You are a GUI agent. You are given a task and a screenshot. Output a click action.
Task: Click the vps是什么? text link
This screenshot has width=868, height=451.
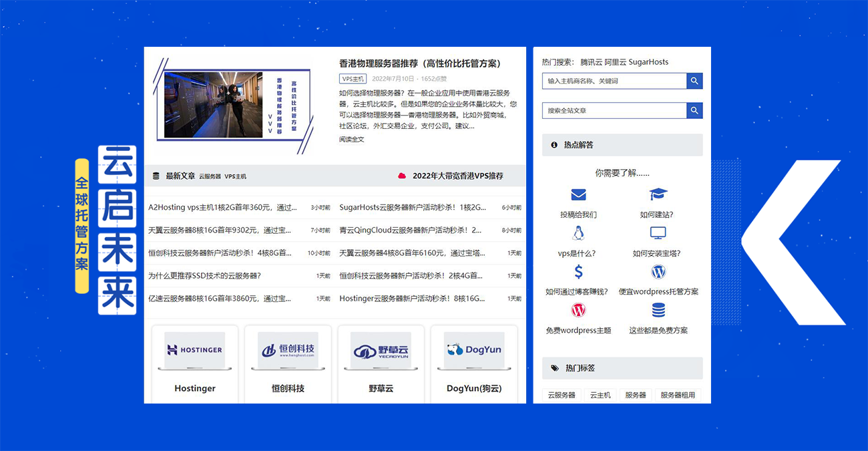(577, 253)
